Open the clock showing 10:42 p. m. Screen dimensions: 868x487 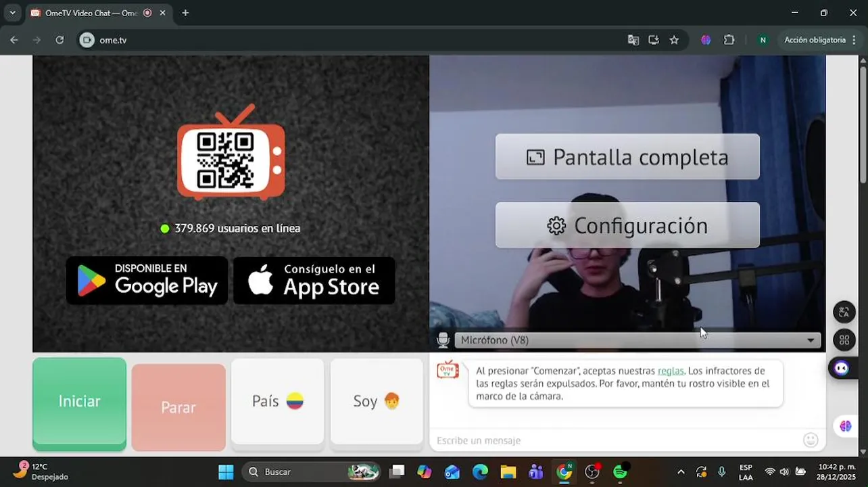[x=837, y=472]
